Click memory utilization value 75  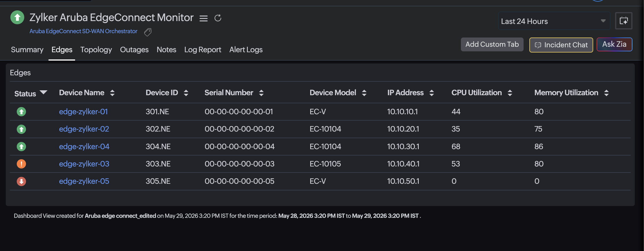[538, 129]
